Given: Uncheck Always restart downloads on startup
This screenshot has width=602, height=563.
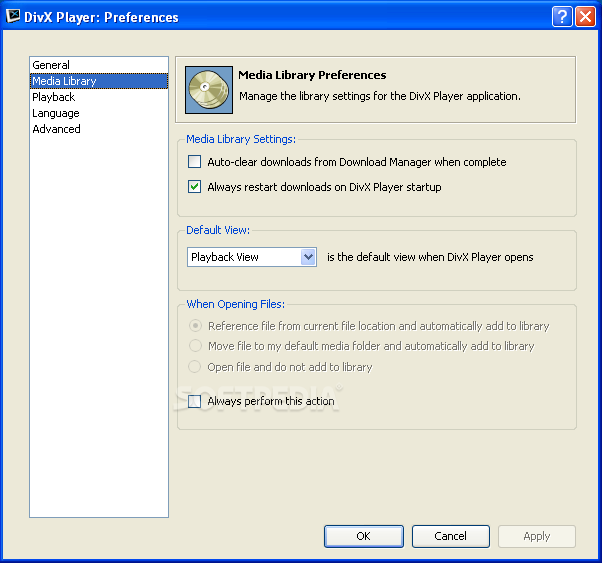Looking at the screenshot, I should click(194, 187).
